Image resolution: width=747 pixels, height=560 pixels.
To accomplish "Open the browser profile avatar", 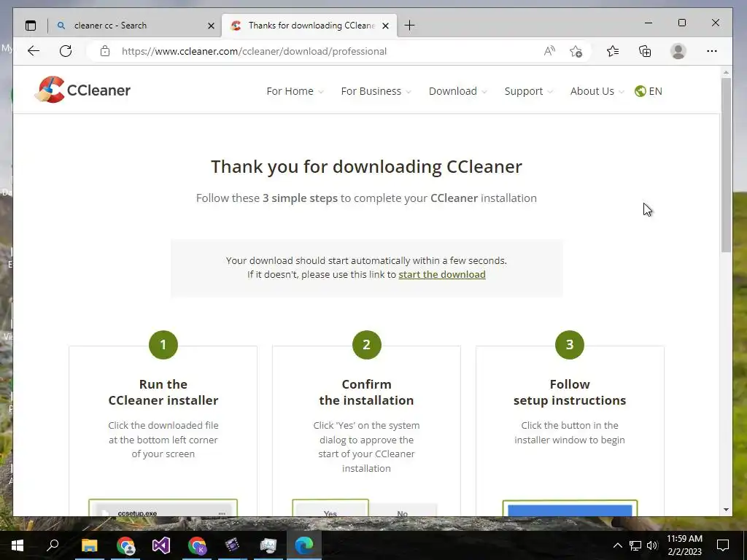I will coord(678,51).
